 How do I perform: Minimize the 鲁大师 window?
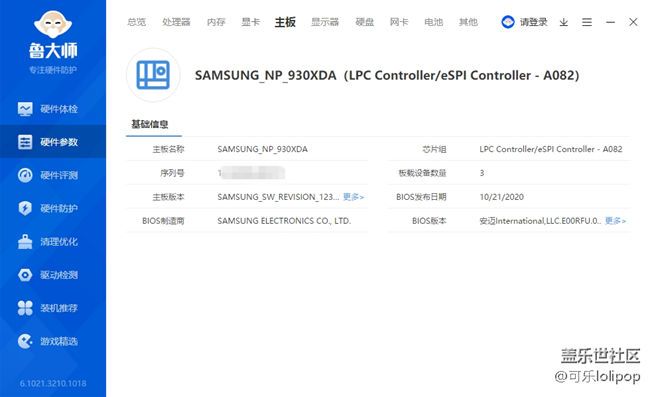point(610,22)
